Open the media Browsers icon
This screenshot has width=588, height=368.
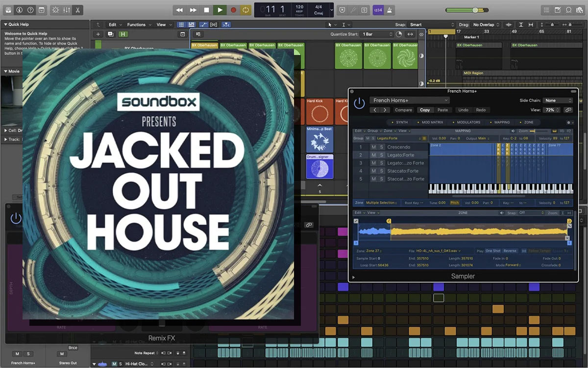click(x=579, y=10)
